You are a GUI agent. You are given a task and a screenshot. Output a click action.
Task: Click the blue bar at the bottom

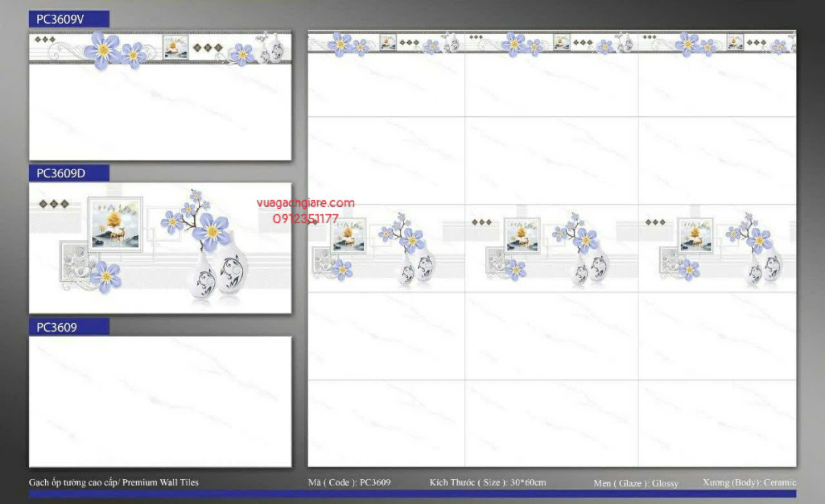tap(412, 493)
